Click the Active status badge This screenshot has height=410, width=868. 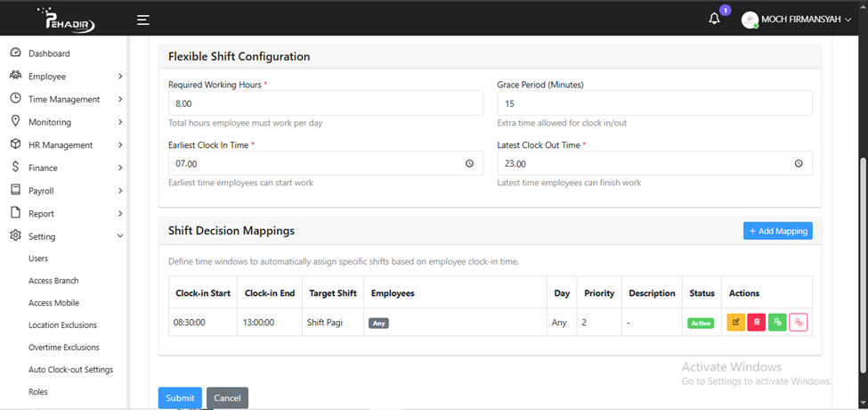pos(701,323)
